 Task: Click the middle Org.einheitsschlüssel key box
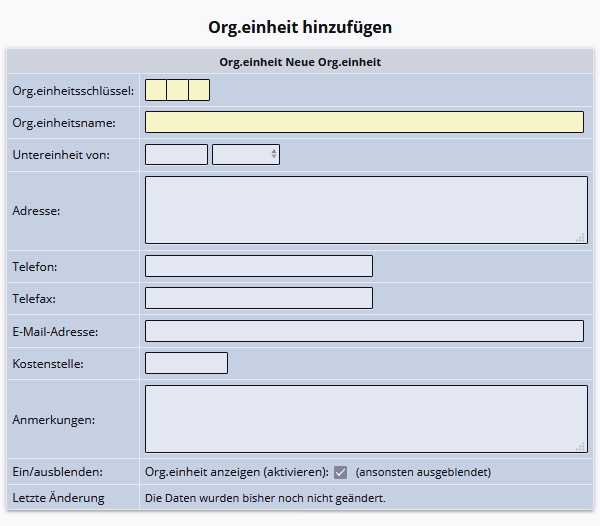178,90
